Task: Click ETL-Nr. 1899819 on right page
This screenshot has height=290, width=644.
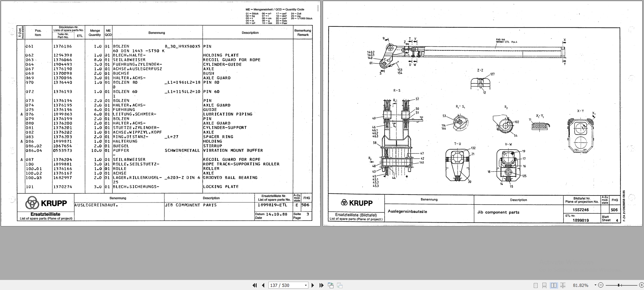Action: click(x=581, y=220)
